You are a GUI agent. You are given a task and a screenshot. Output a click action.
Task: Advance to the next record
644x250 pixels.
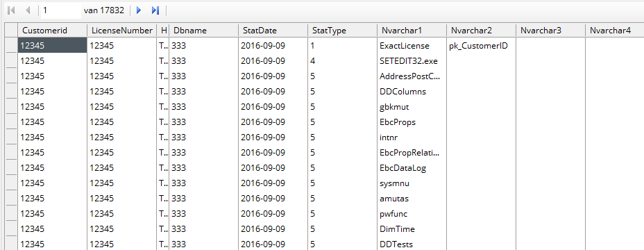coord(139,10)
